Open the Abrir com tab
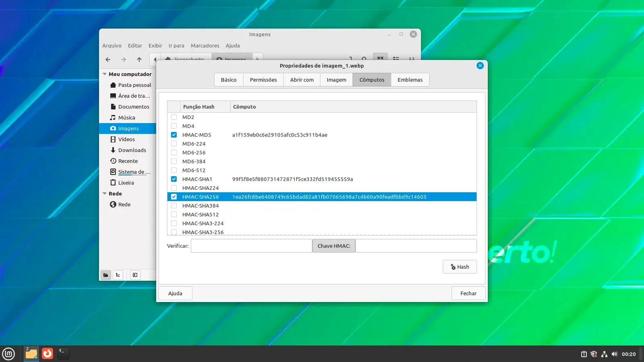The height and width of the screenshot is (362, 644). [x=302, y=80]
